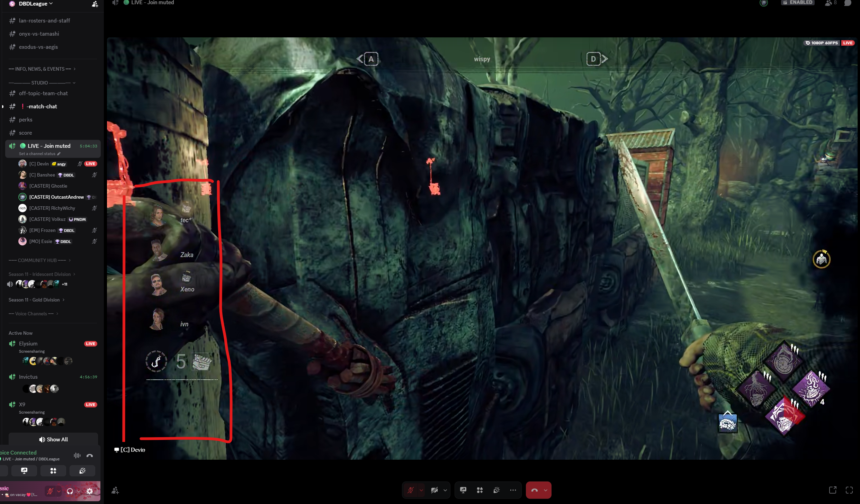Open the -match-chat channel
This screenshot has height=504, width=860.
coord(53,107)
